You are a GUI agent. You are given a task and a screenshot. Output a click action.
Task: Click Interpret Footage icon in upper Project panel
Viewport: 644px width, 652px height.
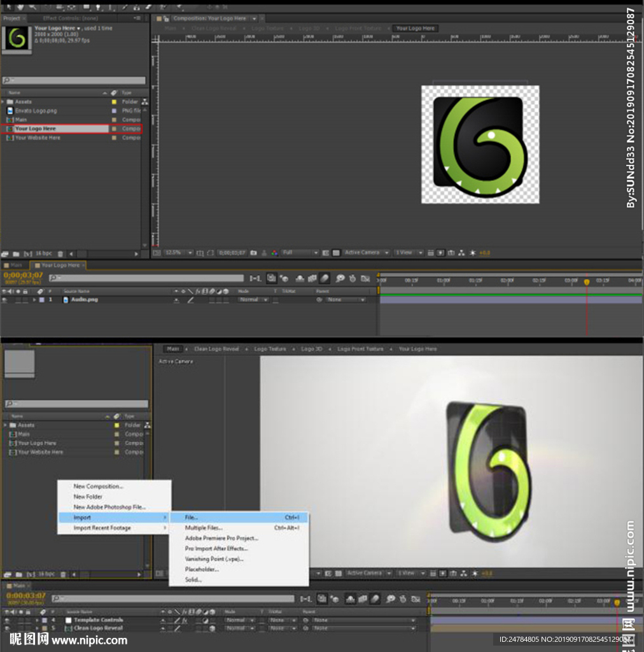point(5,253)
